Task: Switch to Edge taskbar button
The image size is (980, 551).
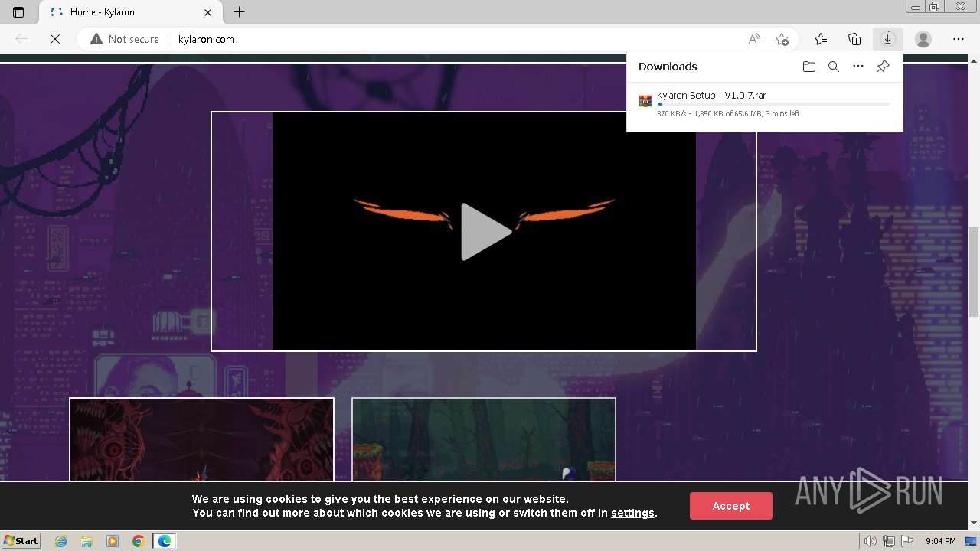Action: point(165,541)
